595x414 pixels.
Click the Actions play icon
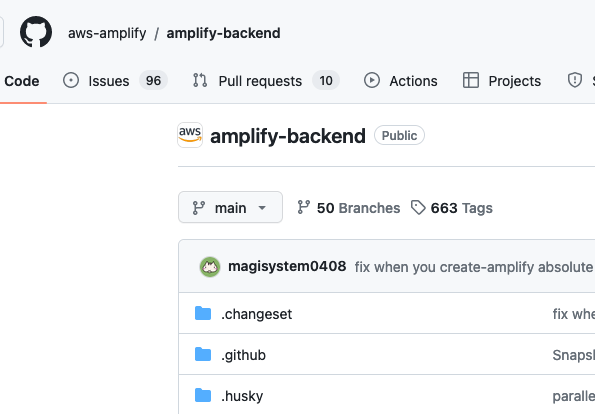pyautogui.click(x=372, y=80)
